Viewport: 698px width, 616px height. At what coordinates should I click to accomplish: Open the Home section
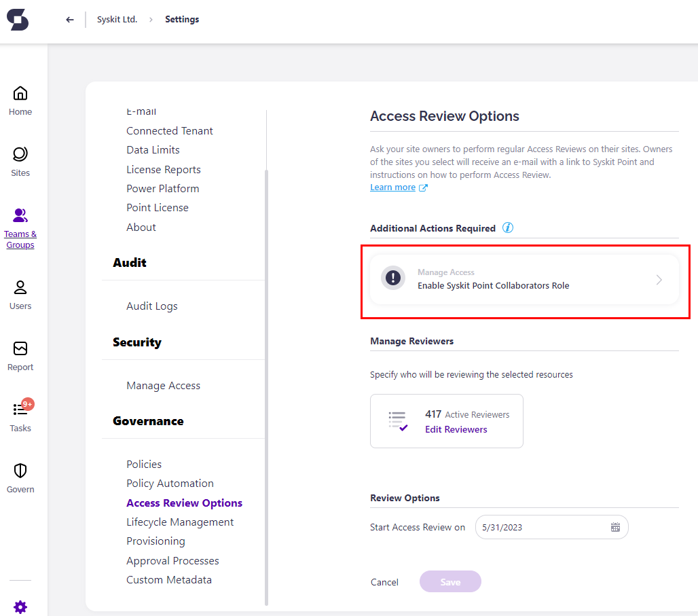tap(20, 98)
